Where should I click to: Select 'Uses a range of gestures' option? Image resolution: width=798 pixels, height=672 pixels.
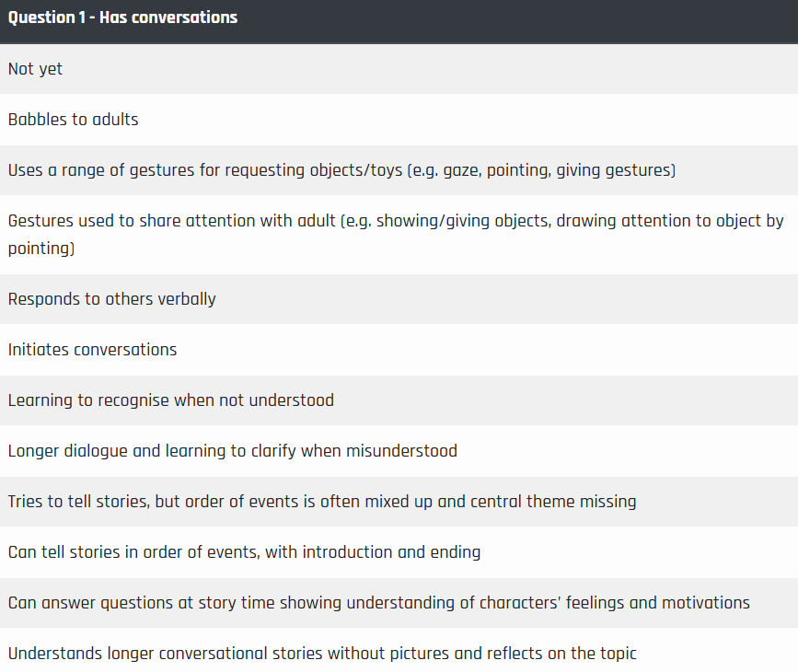[399, 170]
